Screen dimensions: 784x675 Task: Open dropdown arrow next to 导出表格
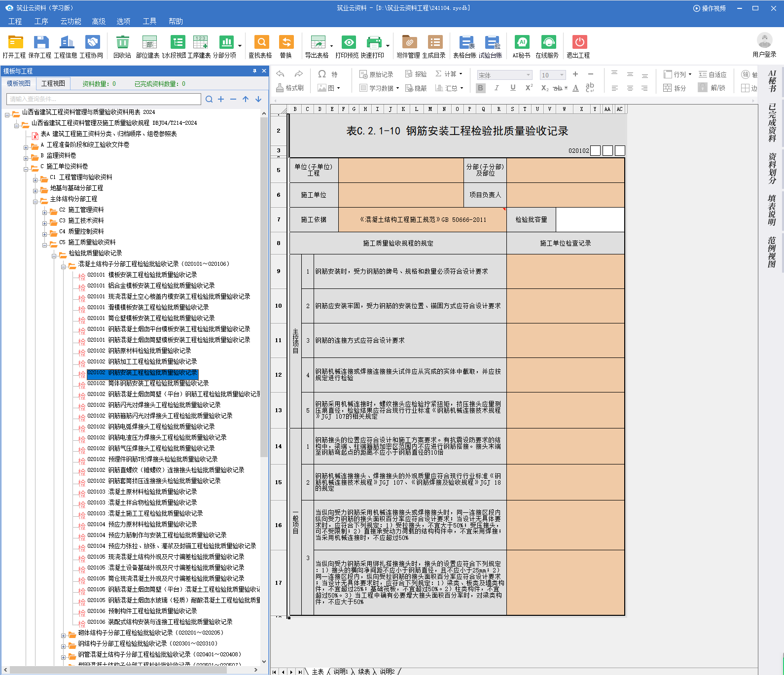coord(332,46)
